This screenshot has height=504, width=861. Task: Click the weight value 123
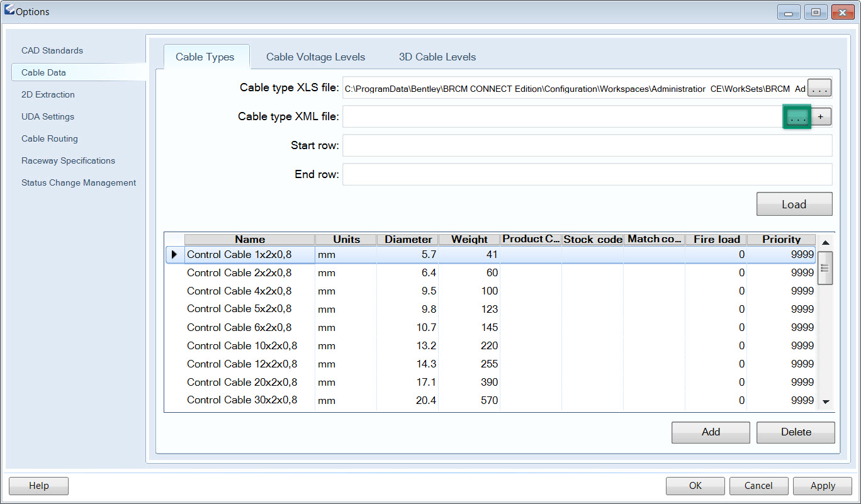click(x=489, y=309)
